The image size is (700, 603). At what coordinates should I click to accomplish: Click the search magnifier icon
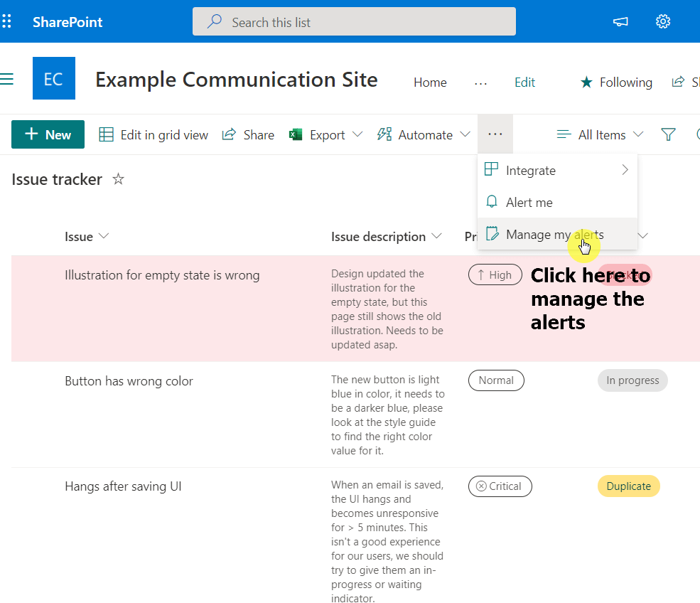pyautogui.click(x=215, y=21)
